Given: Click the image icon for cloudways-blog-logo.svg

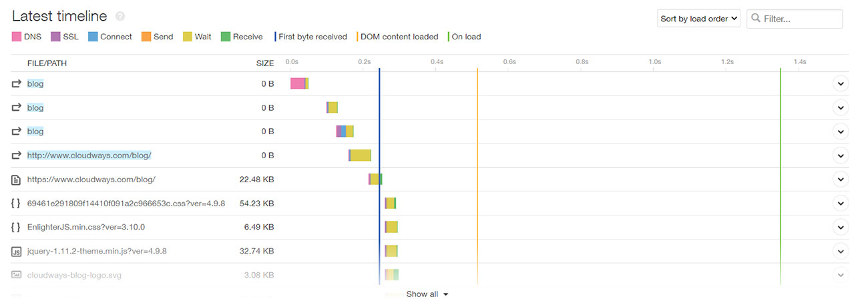Looking at the screenshot, I should (x=17, y=275).
